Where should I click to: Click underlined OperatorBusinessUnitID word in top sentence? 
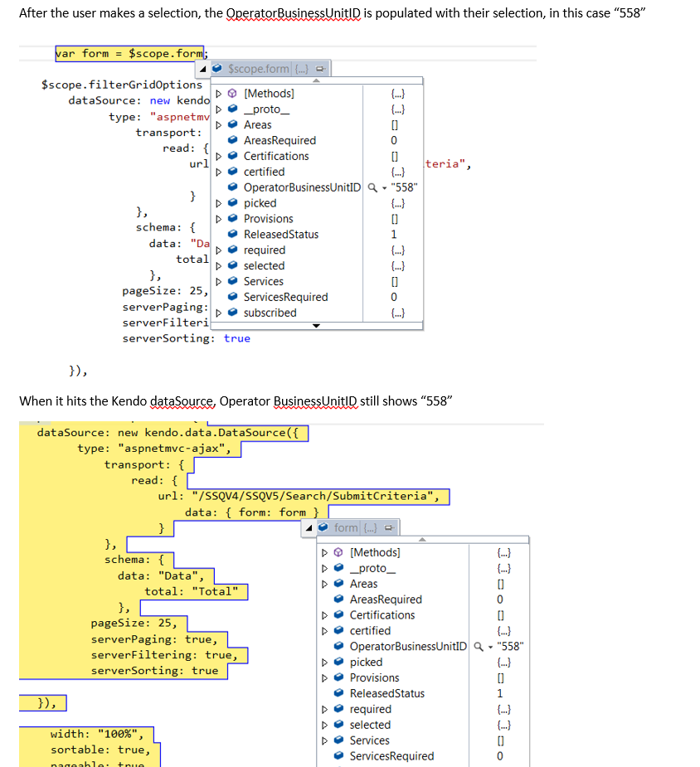(293, 13)
